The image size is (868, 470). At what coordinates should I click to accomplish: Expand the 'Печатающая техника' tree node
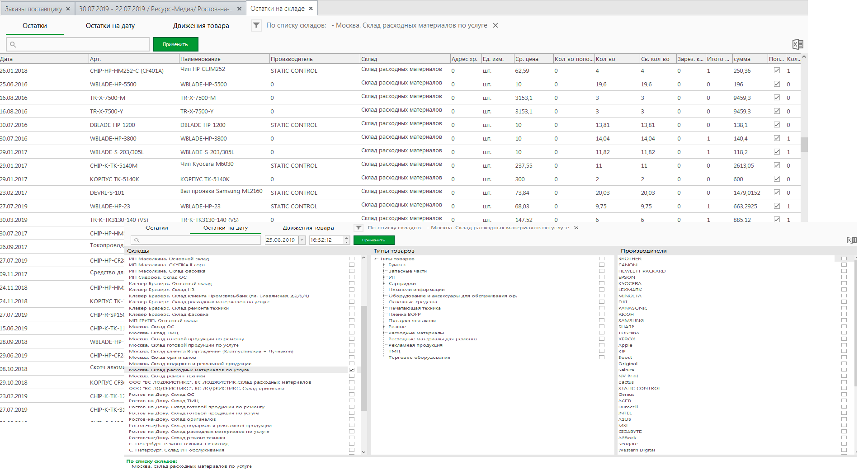[x=384, y=308]
